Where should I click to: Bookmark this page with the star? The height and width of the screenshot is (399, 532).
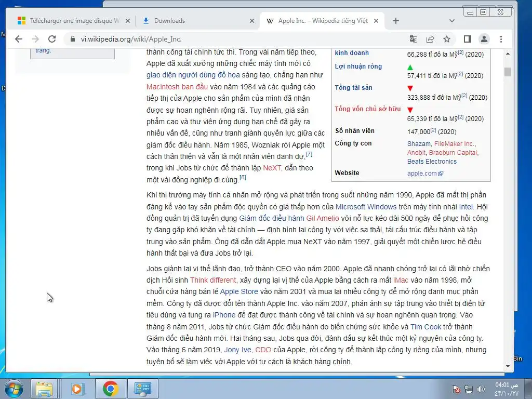pyautogui.click(x=447, y=39)
